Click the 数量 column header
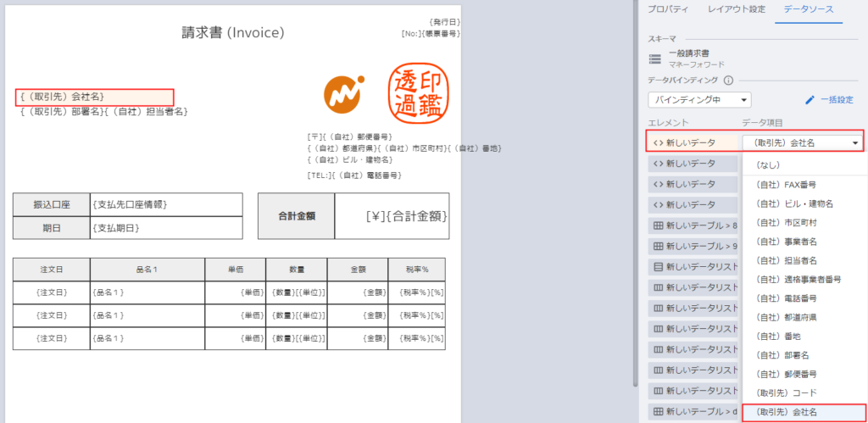This screenshot has width=868, height=423. point(296,269)
